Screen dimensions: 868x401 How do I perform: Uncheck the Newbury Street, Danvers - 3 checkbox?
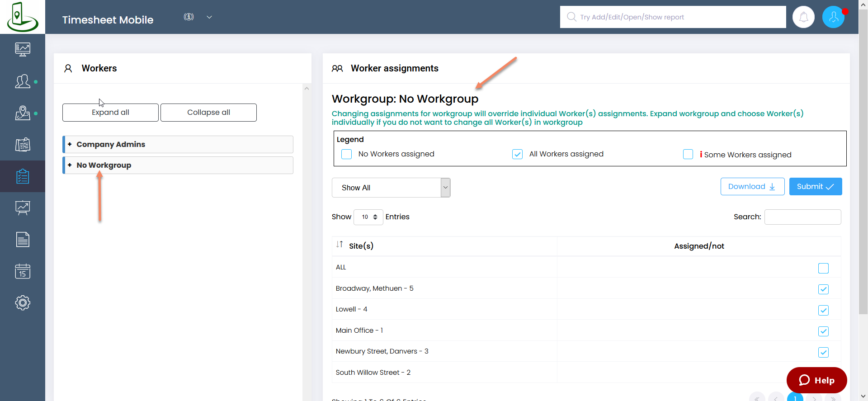point(823,352)
